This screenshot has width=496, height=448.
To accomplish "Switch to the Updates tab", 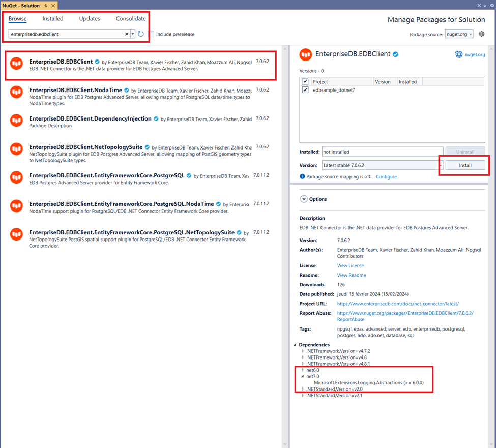I will tap(90, 19).
